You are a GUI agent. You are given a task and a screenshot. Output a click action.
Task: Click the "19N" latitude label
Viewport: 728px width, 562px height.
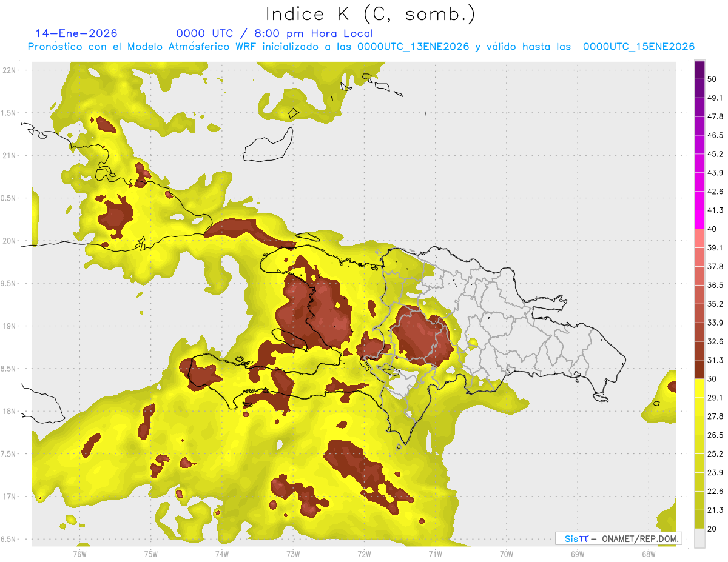[9, 326]
